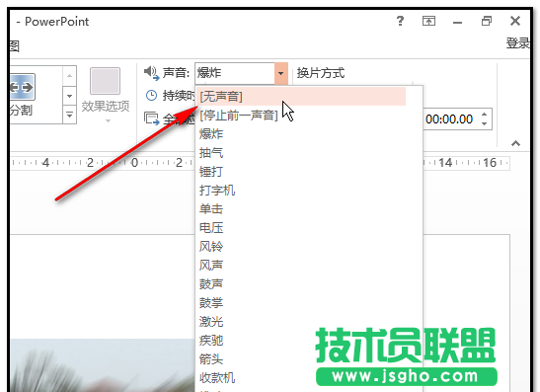
Task: Select the [无声音] sound option
Action: click(301, 97)
